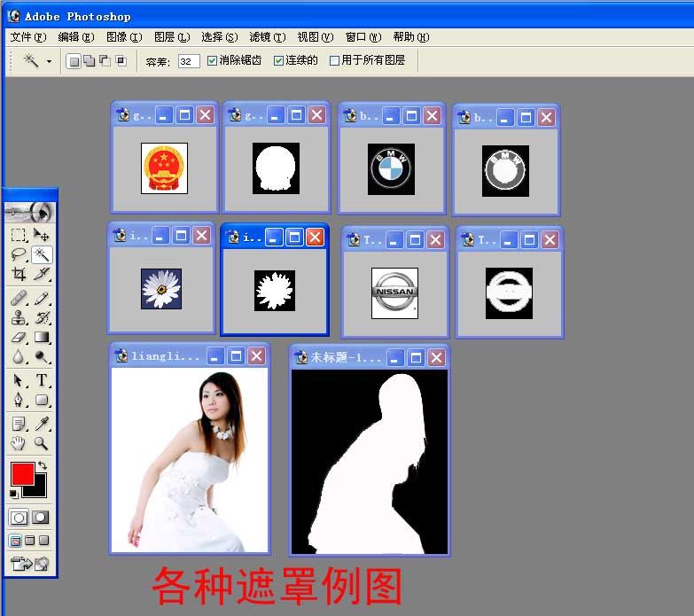Select the Pen tool

(19, 400)
